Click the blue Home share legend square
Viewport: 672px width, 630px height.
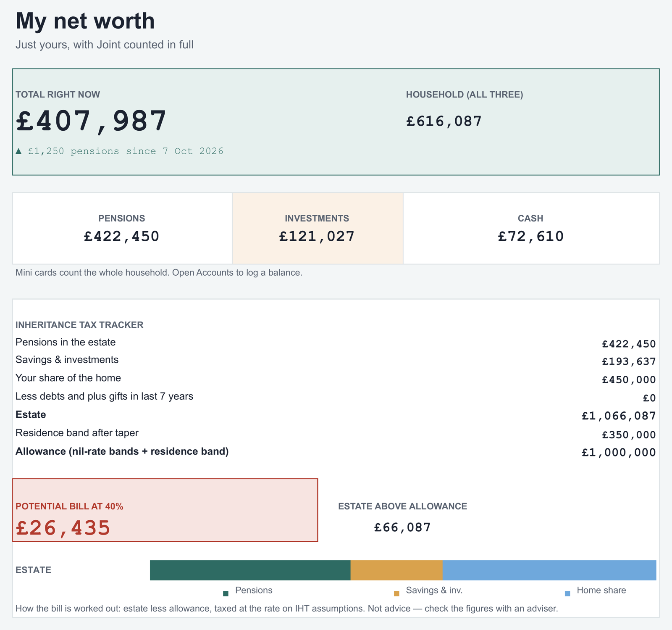(x=567, y=593)
